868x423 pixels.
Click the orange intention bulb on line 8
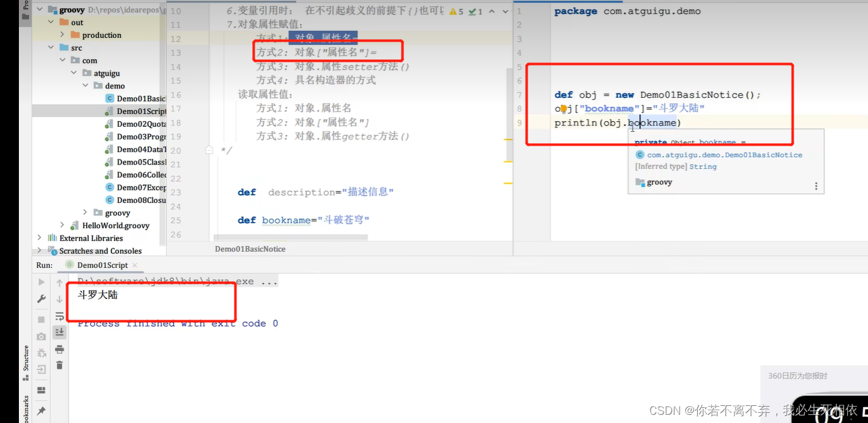click(x=564, y=108)
